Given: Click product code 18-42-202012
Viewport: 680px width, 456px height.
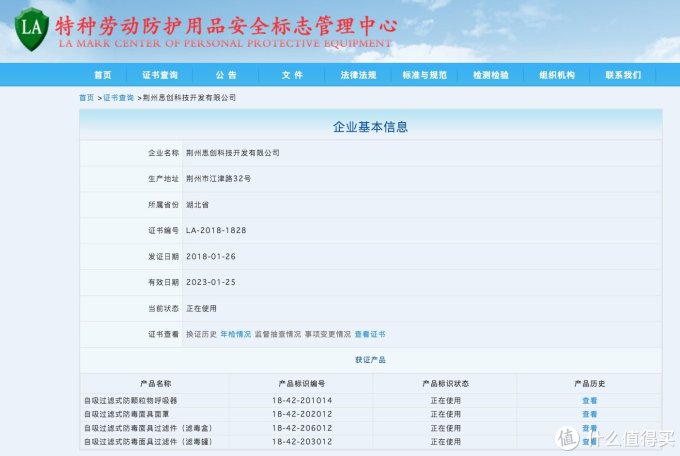Looking at the screenshot, I should coord(302,414).
